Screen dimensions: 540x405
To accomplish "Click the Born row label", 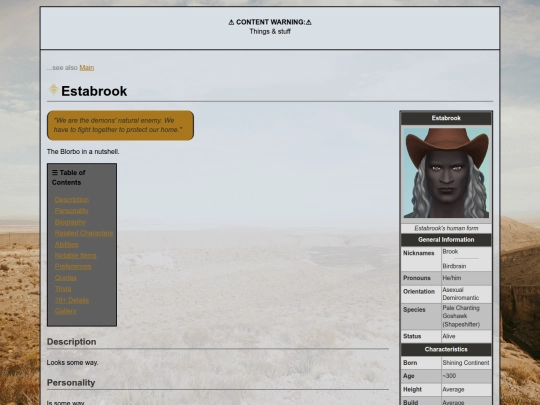I will [410, 363].
